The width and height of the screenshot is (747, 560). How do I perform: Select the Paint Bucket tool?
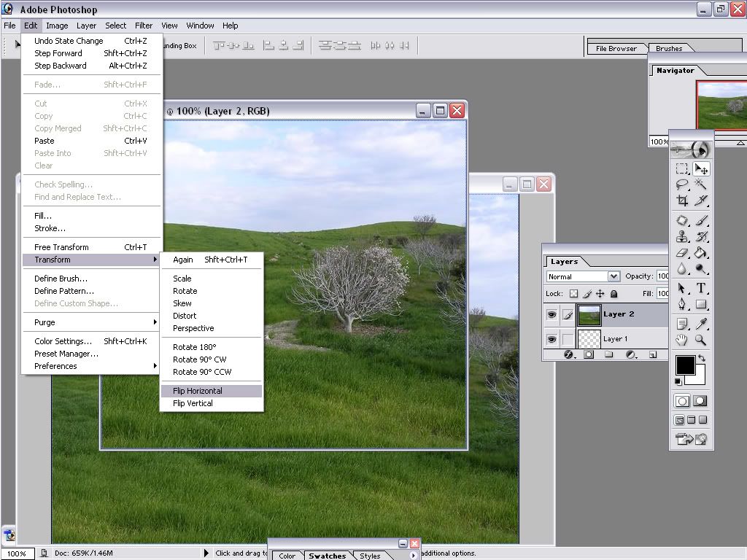(701, 253)
